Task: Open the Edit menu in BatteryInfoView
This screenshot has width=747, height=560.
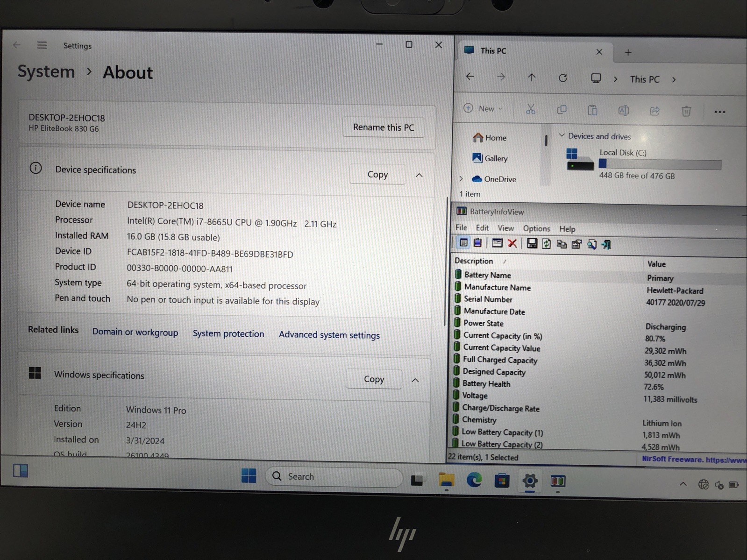Action: click(482, 228)
